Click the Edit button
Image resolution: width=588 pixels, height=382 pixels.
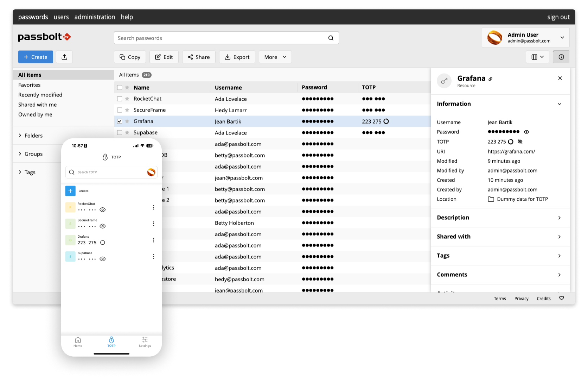point(164,57)
